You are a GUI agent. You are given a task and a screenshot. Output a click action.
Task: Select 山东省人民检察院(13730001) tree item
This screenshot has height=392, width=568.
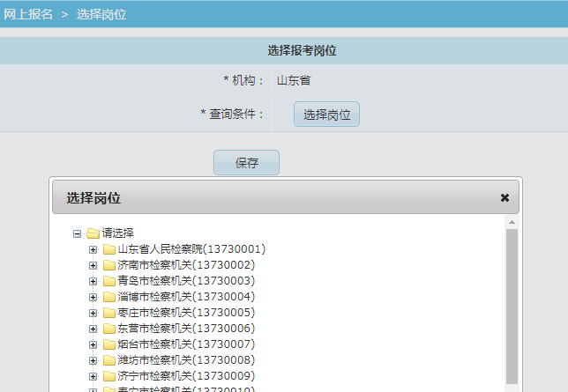click(x=191, y=249)
